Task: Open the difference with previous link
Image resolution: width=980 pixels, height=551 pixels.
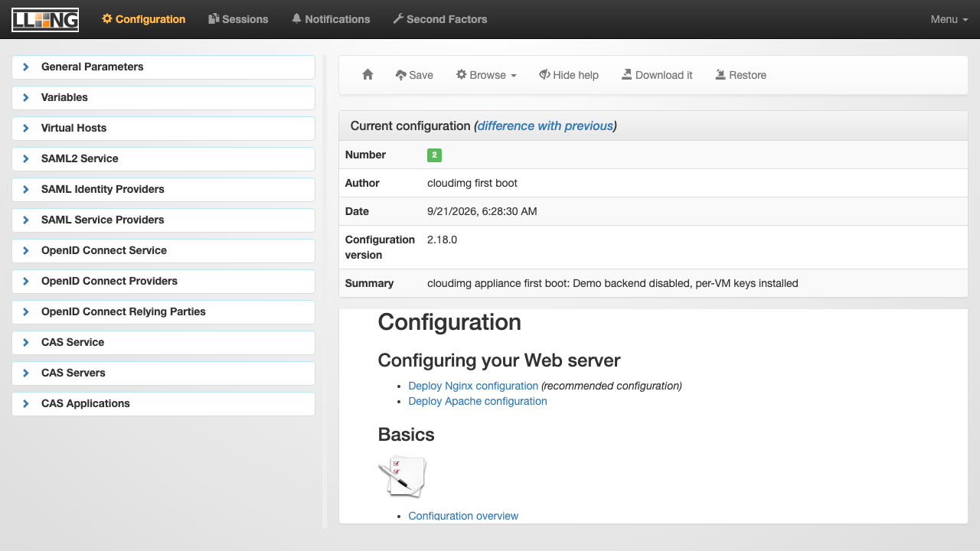Action: pyautogui.click(x=545, y=126)
